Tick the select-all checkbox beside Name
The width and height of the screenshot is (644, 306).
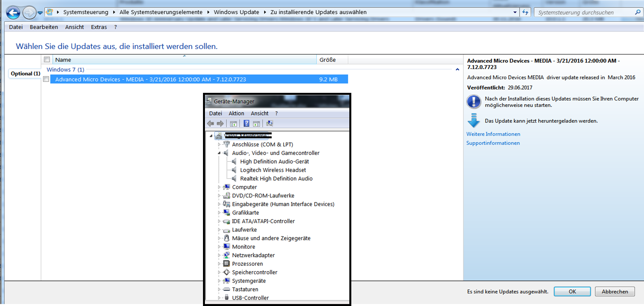47,59
